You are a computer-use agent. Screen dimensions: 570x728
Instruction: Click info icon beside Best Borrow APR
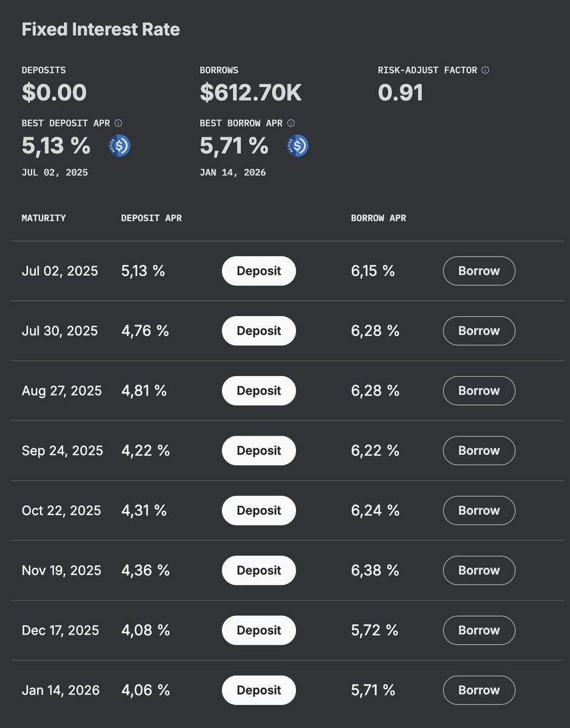point(291,123)
